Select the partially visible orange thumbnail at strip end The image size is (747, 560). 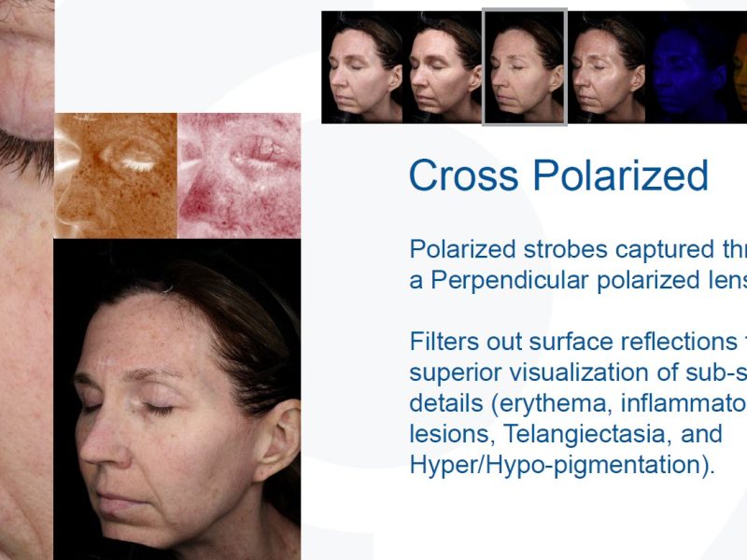click(x=739, y=67)
